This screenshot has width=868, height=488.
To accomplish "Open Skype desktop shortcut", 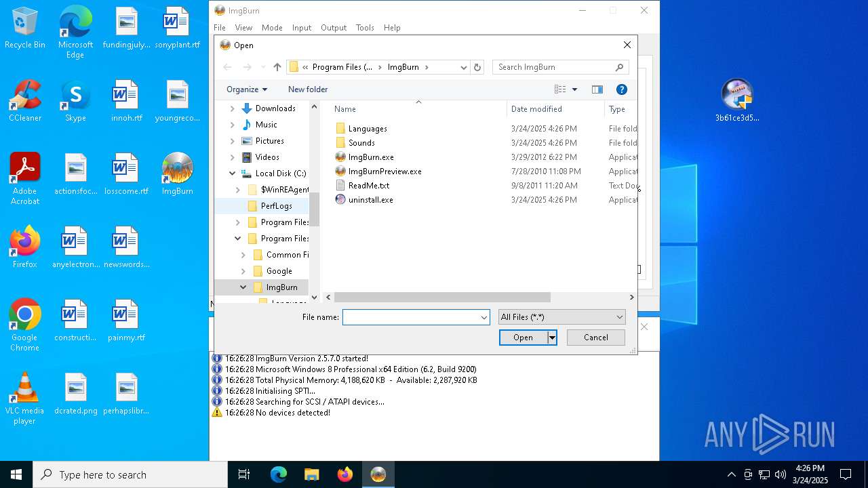I will click(75, 101).
